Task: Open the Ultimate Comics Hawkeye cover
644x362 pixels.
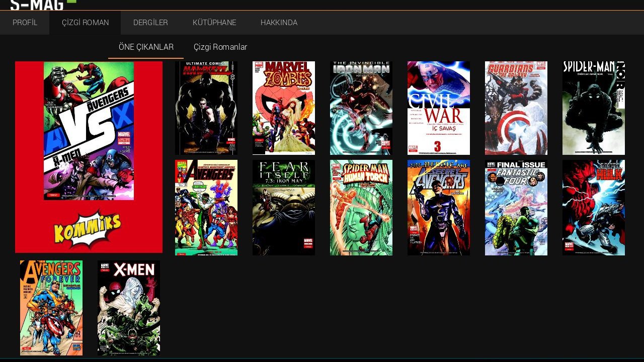Action: pos(206,107)
